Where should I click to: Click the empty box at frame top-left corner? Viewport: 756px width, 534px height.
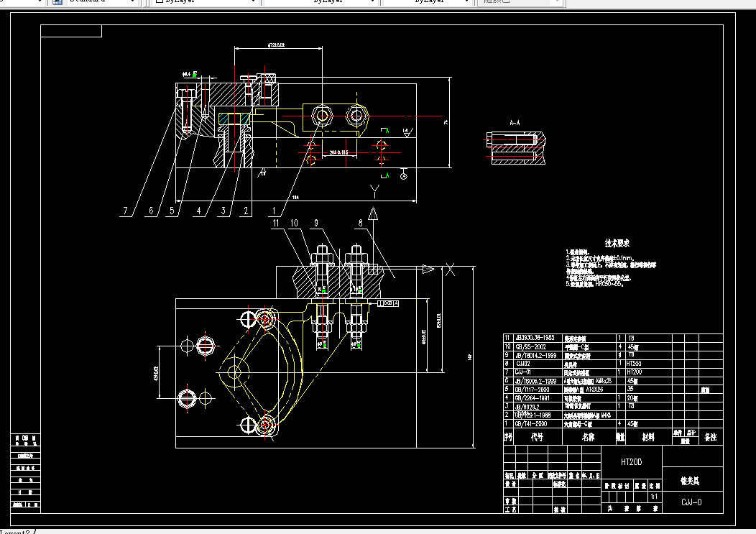tap(71, 31)
